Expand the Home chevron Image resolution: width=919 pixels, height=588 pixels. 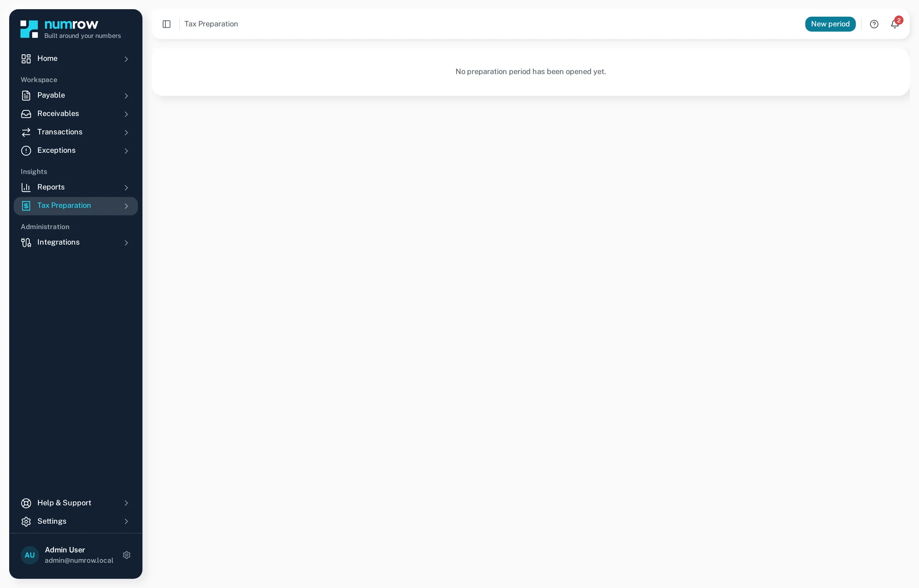(x=126, y=59)
